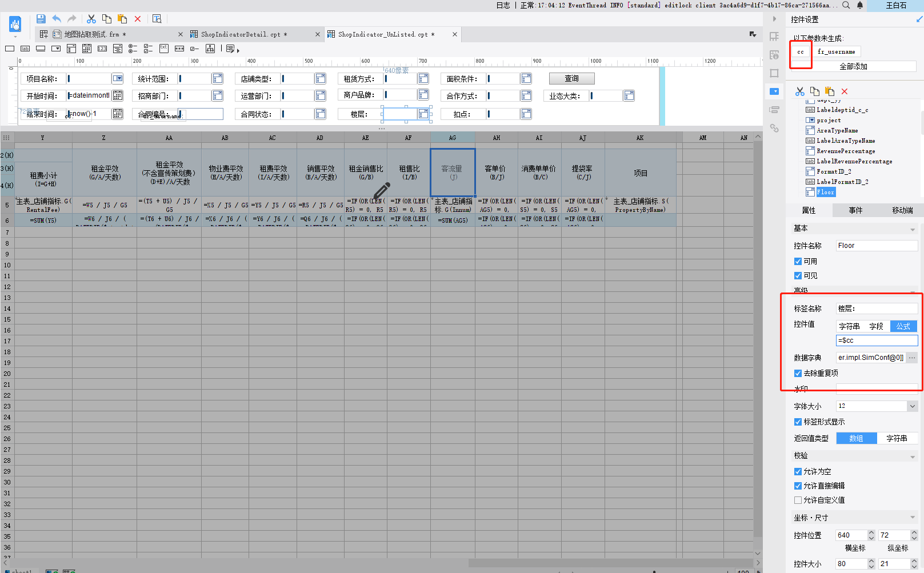Select 数组 return value type
This screenshot has width=924, height=573.
click(x=857, y=438)
